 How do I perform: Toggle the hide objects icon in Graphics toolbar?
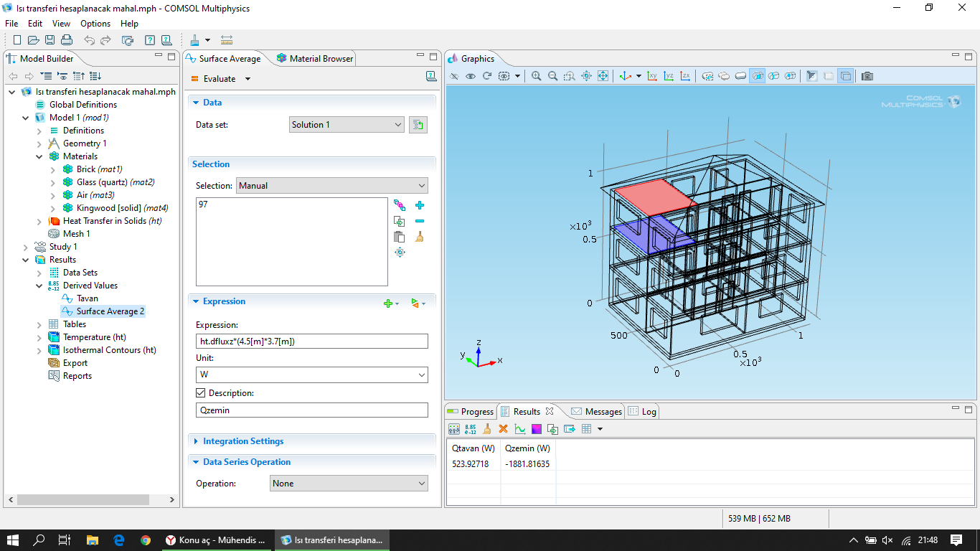pyautogui.click(x=454, y=76)
